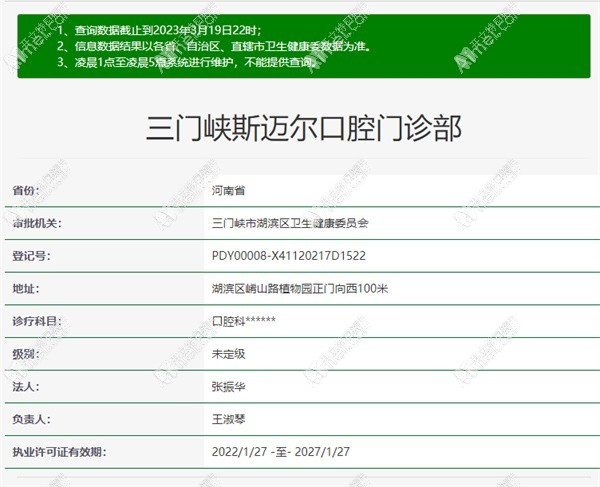Click the 执业许可证有效期 label

59,452
